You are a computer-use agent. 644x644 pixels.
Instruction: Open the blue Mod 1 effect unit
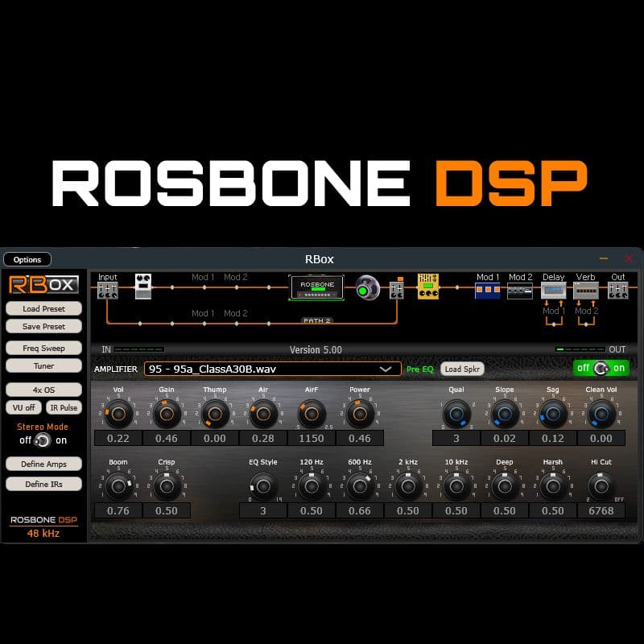point(487,291)
